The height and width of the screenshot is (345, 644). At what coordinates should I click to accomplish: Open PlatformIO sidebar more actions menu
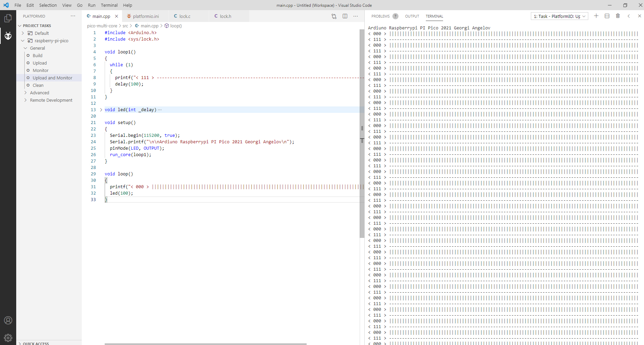click(x=73, y=16)
